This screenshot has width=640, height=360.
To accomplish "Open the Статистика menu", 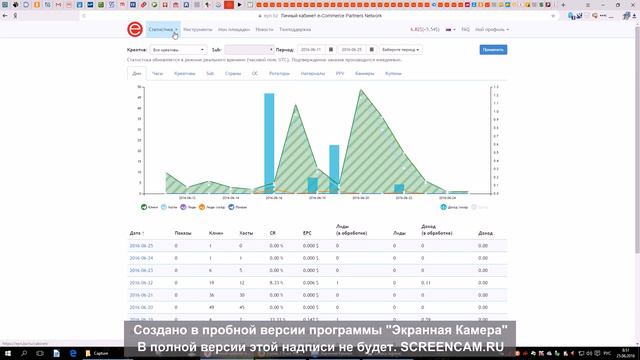I will (163, 29).
